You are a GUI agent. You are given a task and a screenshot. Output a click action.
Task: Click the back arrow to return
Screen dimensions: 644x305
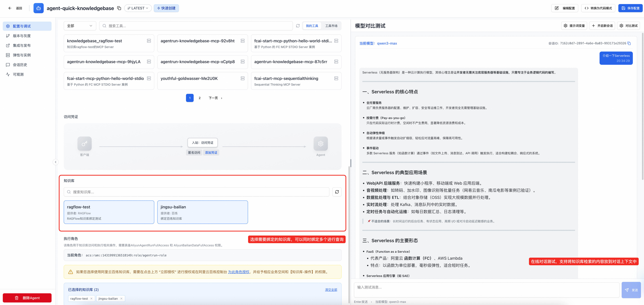(x=10, y=8)
